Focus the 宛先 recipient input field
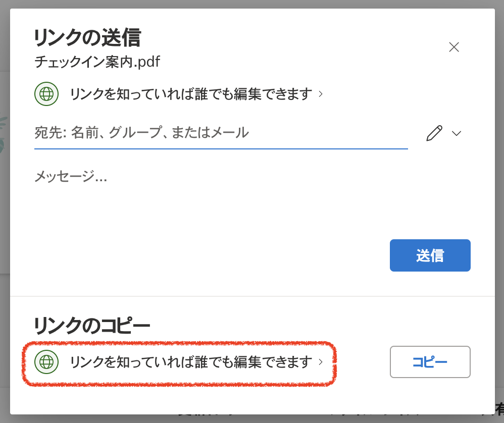The image size is (504, 423). 221,133
